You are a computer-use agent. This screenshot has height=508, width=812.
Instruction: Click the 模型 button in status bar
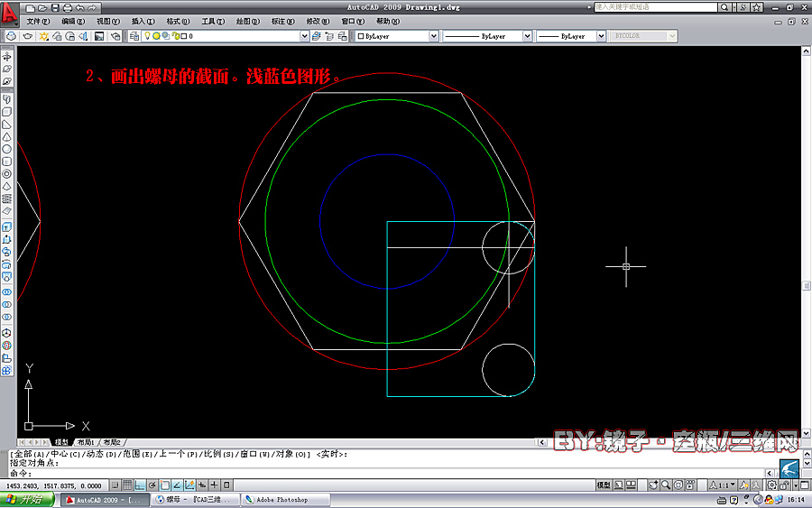tap(604, 485)
